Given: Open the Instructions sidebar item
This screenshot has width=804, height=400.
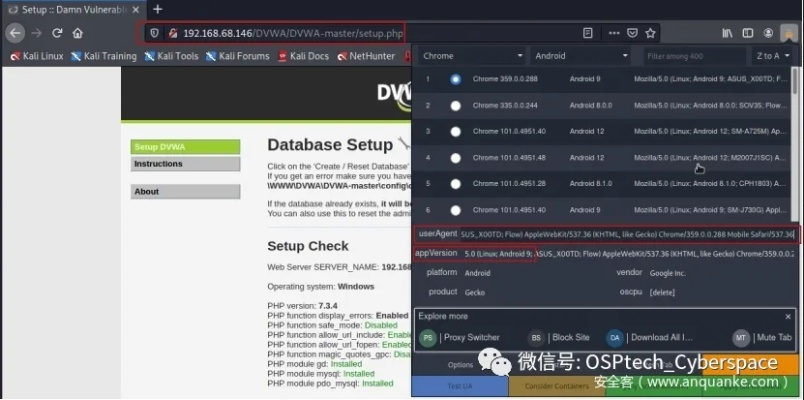Looking at the screenshot, I should pos(184,164).
